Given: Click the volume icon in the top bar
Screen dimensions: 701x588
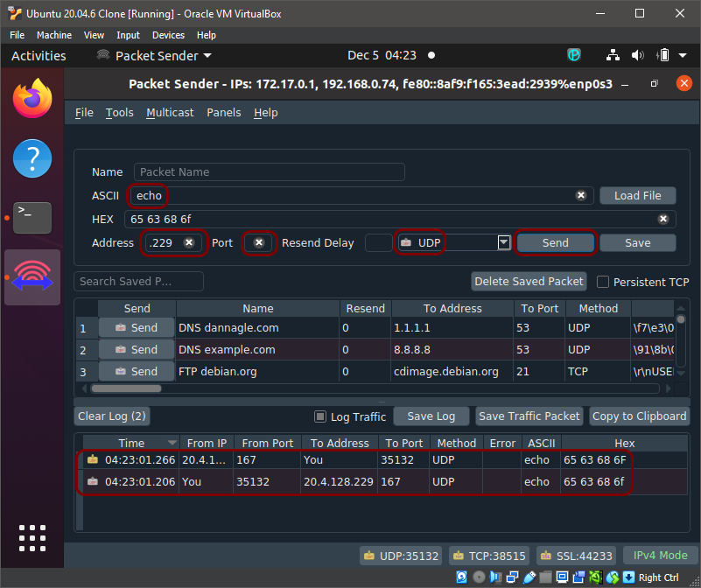Looking at the screenshot, I should 637,55.
